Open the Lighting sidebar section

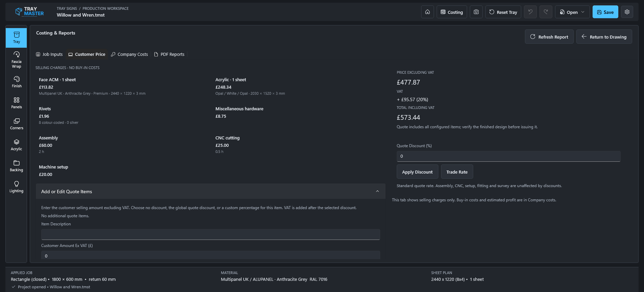16,187
